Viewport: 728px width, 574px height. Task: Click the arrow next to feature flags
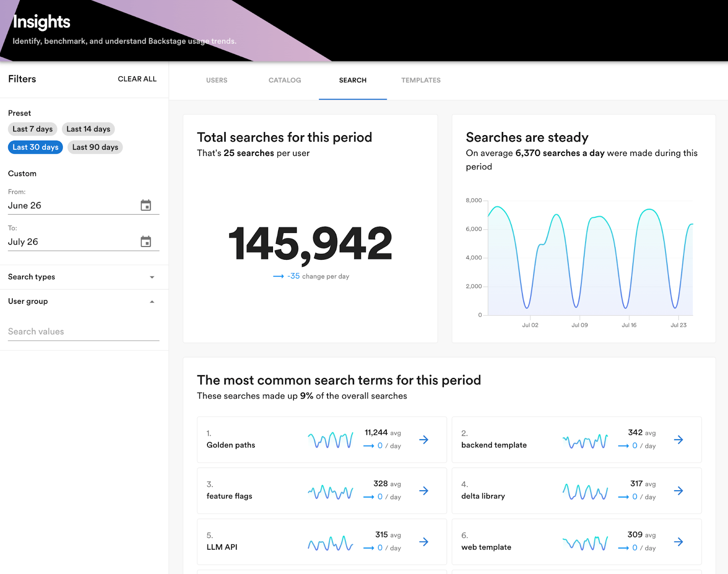[423, 491]
